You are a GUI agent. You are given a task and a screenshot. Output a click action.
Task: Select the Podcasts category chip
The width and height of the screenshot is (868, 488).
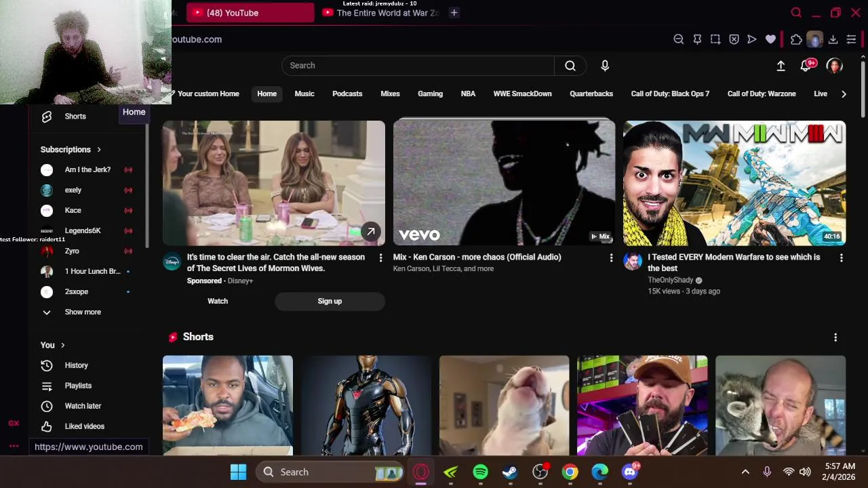(x=347, y=94)
